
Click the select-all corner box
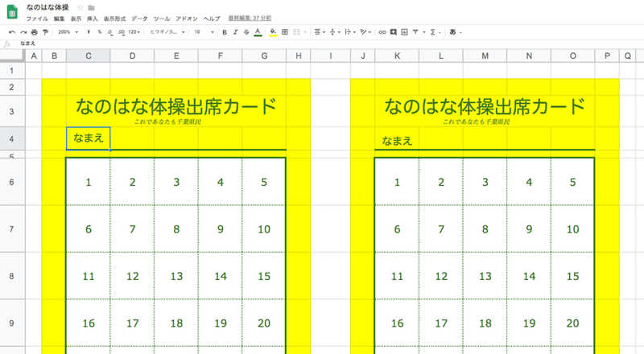[x=12, y=56]
